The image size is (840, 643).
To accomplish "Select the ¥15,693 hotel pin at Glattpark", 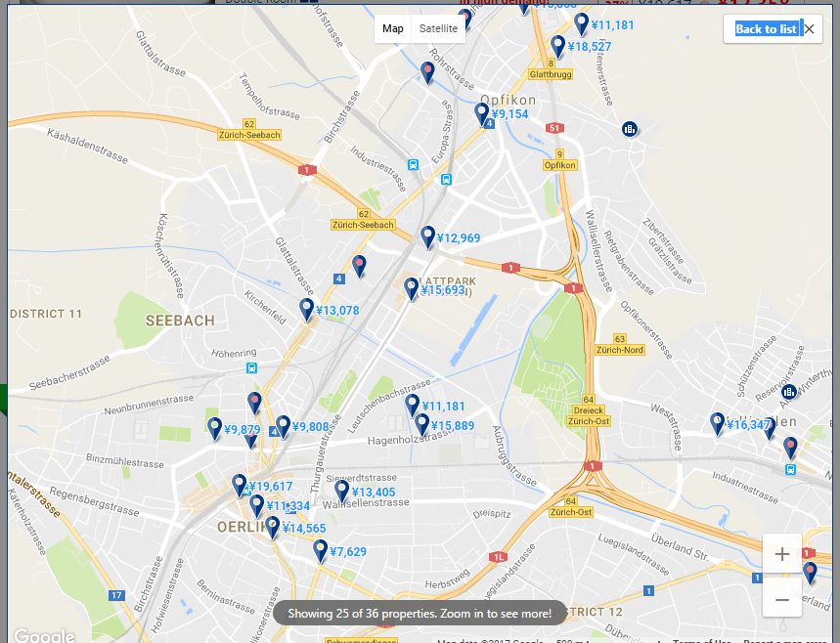I will (411, 289).
